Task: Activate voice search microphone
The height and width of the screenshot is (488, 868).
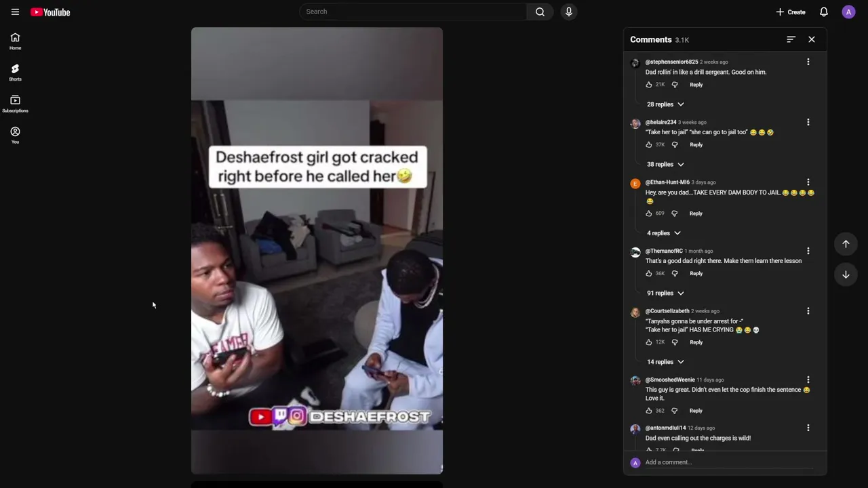Action: 569,12
